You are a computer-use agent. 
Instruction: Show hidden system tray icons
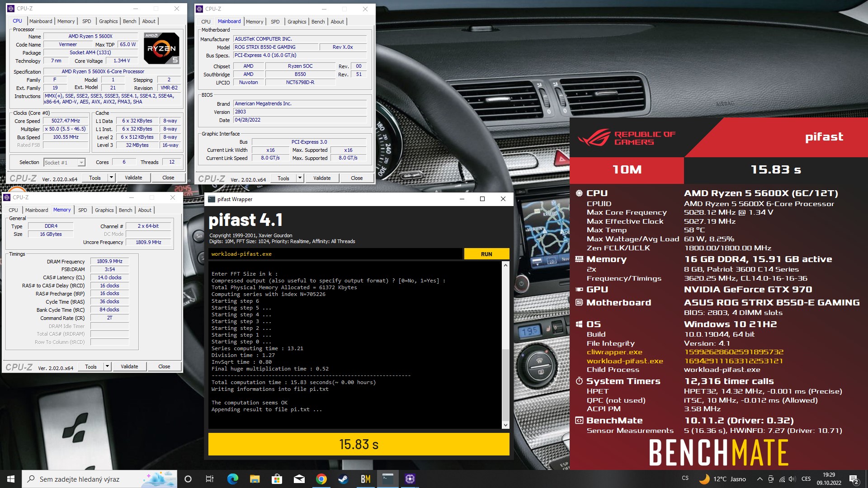click(x=759, y=479)
